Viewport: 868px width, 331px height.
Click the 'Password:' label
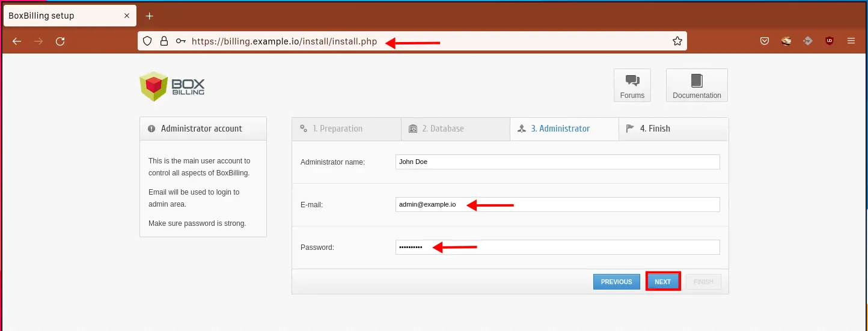(x=317, y=247)
